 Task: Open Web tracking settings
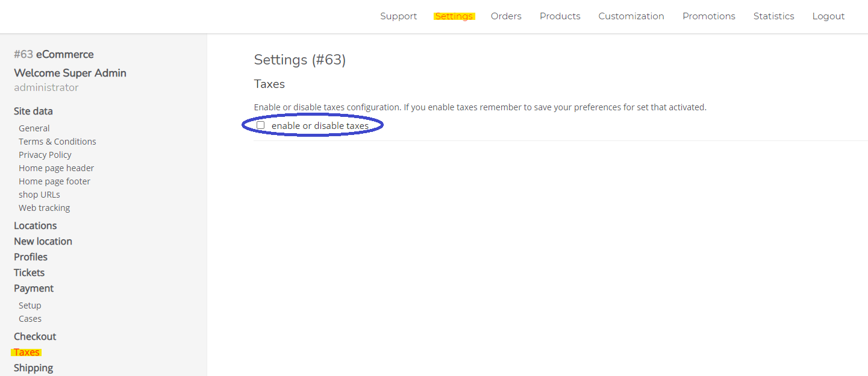tap(45, 208)
